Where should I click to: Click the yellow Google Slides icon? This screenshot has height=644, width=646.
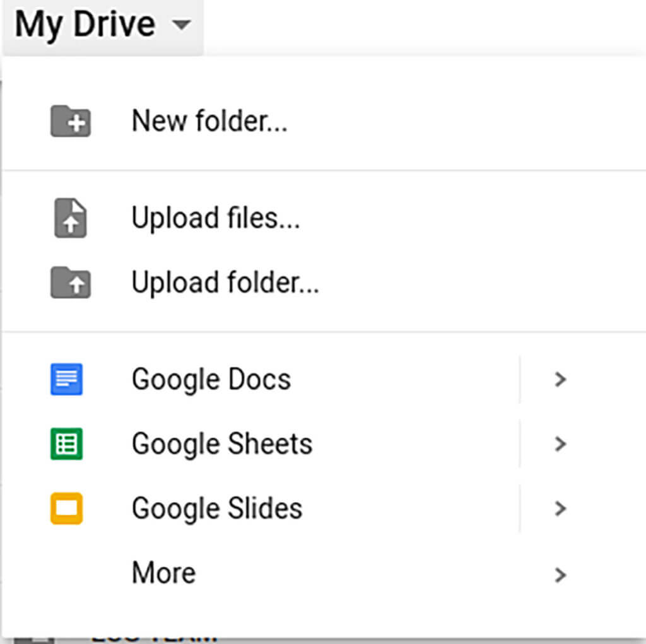coord(66,508)
